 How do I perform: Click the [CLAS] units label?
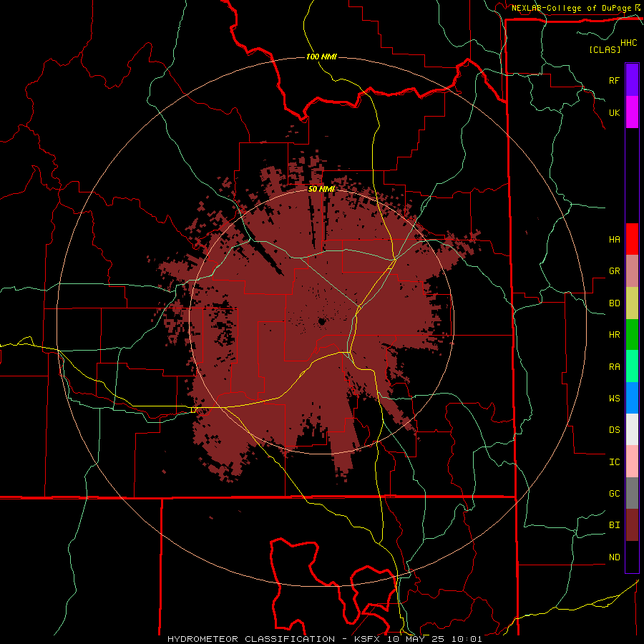tap(605, 49)
